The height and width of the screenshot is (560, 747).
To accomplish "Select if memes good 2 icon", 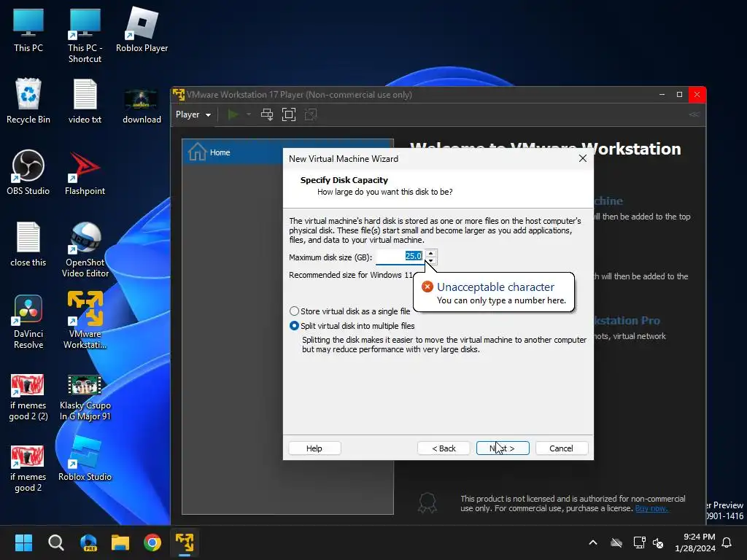I will coord(28,469).
